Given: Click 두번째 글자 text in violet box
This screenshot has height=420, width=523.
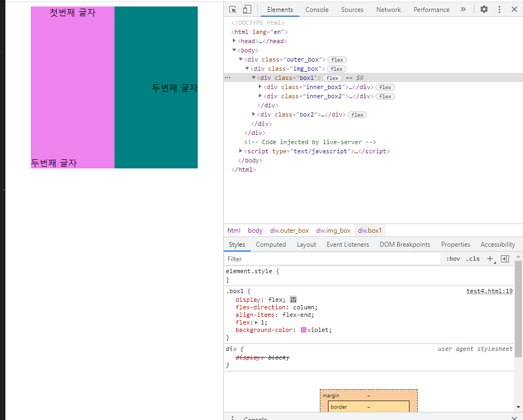Looking at the screenshot, I should click(53, 163).
